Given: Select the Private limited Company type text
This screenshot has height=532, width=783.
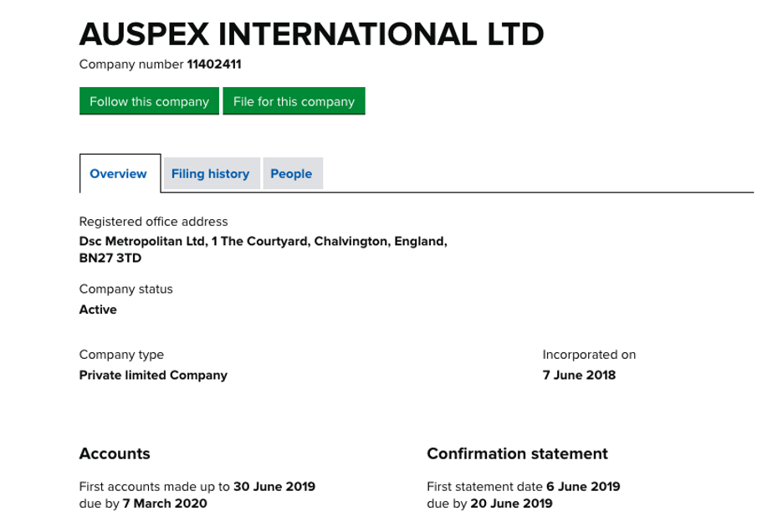Looking at the screenshot, I should (153, 375).
